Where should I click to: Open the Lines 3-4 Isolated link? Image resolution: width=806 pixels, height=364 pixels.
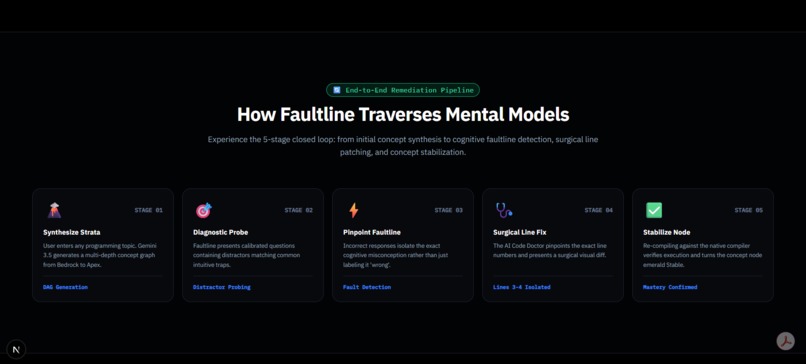pos(522,287)
